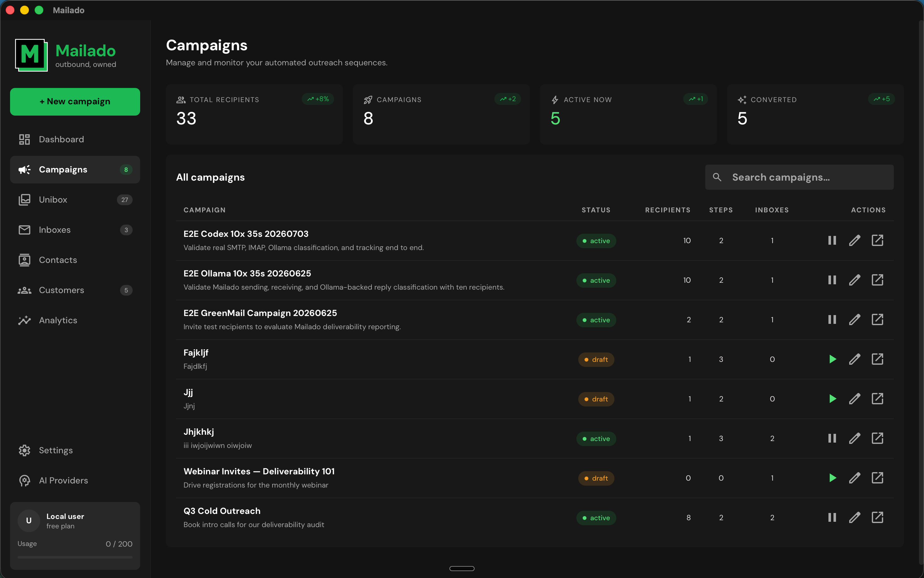Click the Webinar Invites — Deliverability 101 title
Image resolution: width=924 pixels, height=578 pixels.
259,471
